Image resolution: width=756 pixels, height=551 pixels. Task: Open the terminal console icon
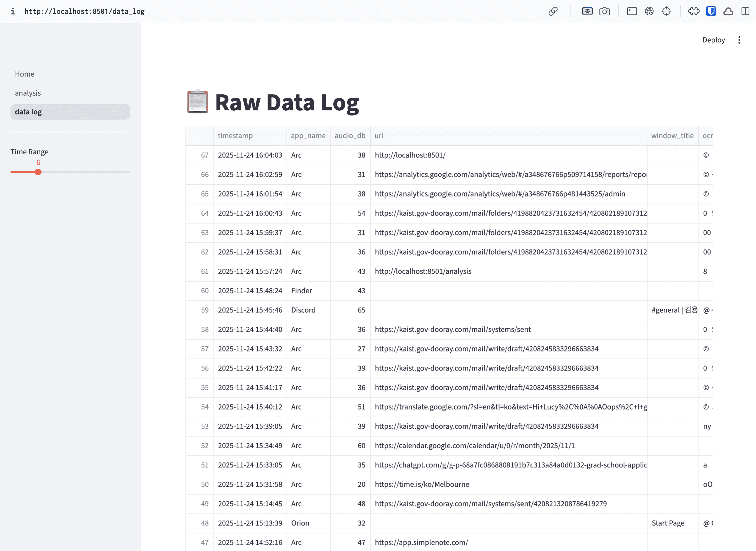632,11
